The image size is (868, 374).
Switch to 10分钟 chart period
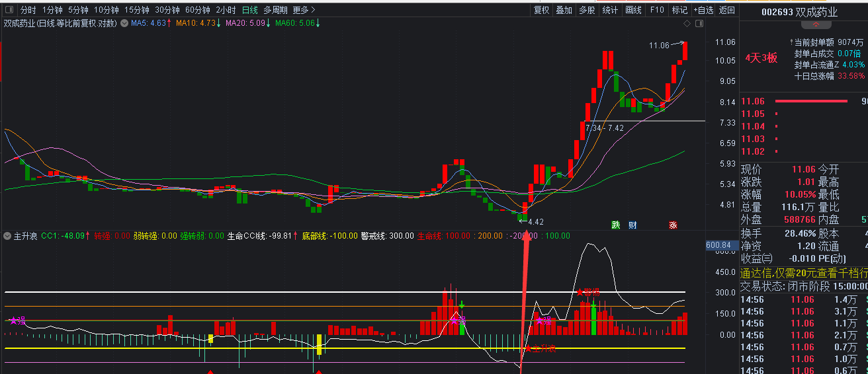coord(106,10)
